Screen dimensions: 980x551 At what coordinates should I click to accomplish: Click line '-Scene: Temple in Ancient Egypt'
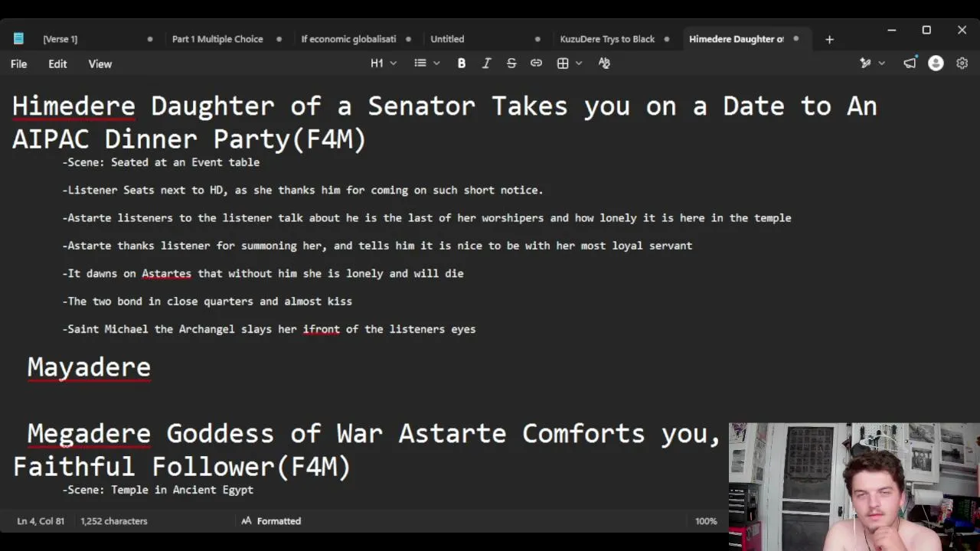pyautogui.click(x=158, y=490)
